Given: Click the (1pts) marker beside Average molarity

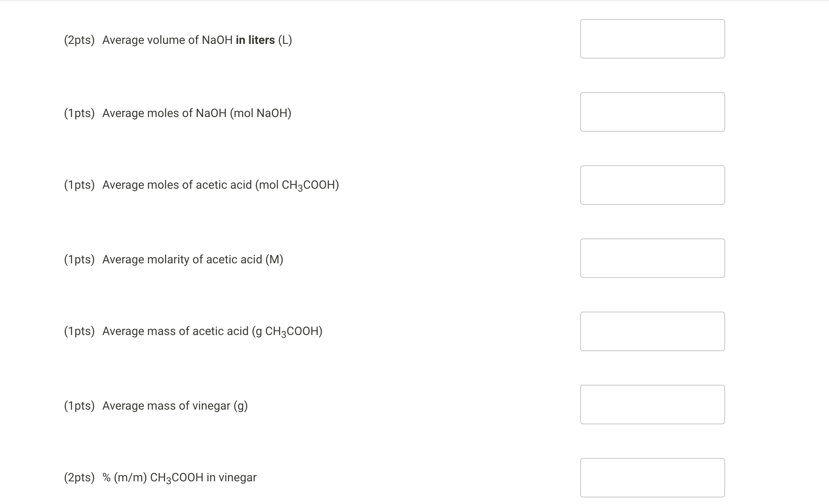Looking at the screenshot, I should tap(79, 259).
